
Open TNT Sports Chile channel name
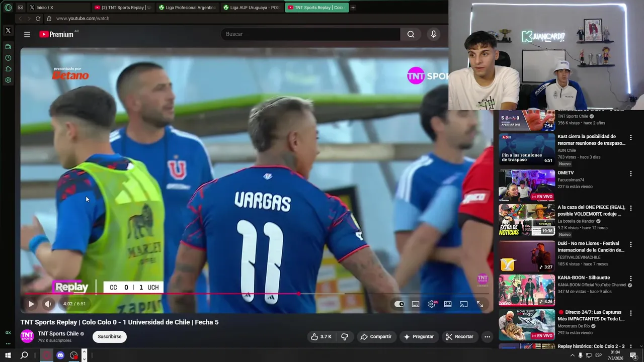coord(58,334)
